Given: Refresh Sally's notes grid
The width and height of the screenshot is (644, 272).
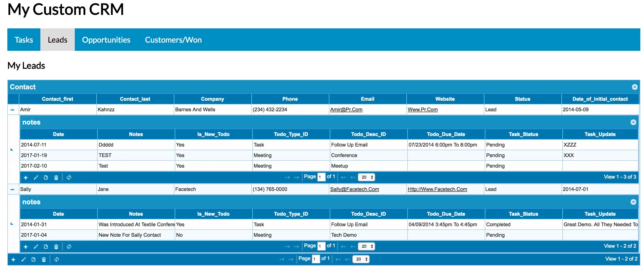Looking at the screenshot, I should (x=69, y=247).
